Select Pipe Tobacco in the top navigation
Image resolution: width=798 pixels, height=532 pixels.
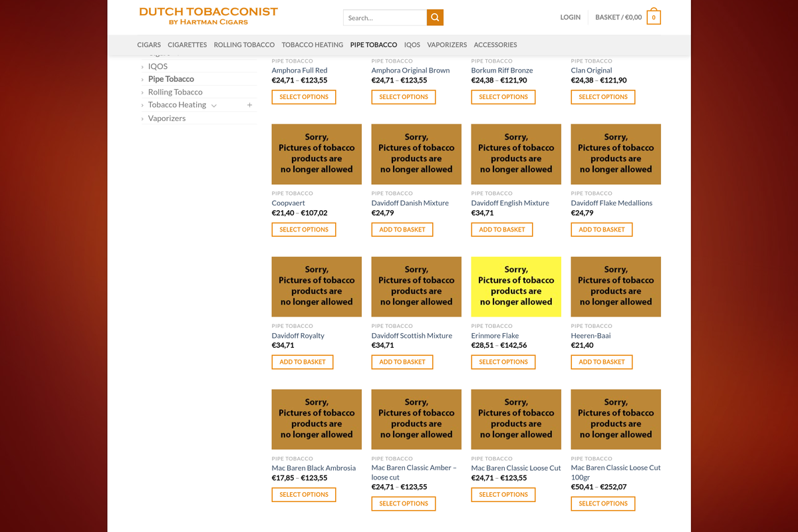click(374, 45)
